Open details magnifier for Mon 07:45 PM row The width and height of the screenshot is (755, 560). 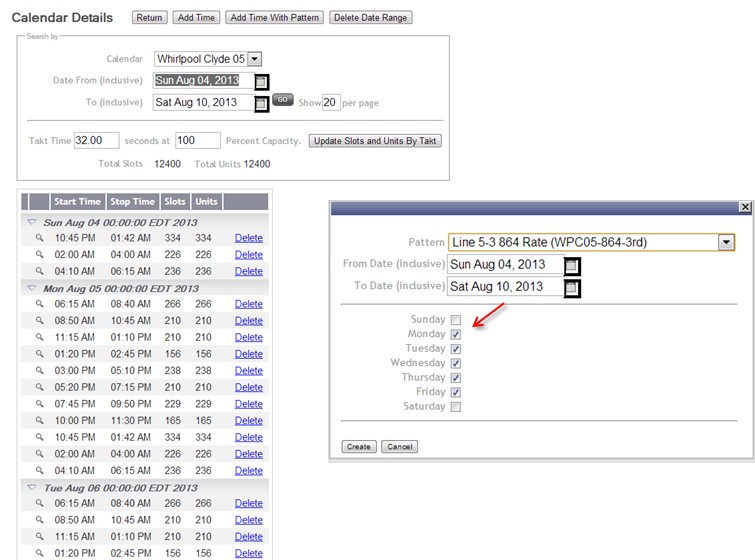pyautogui.click(x=39, y=404)
